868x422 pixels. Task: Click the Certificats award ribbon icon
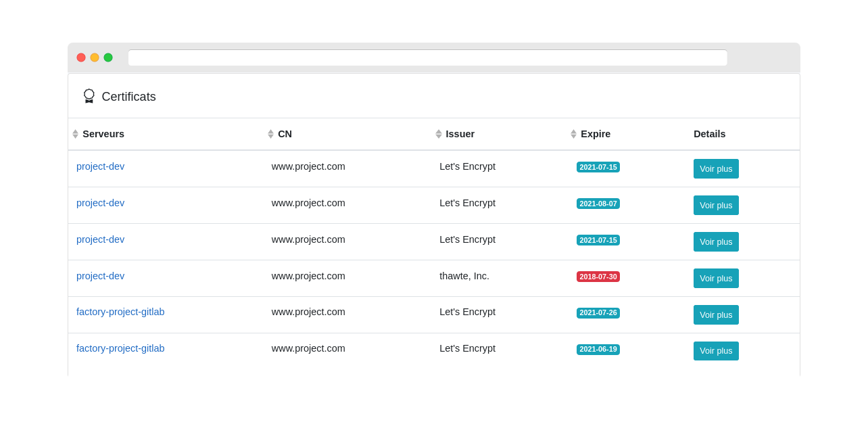(x=89, y=96)
